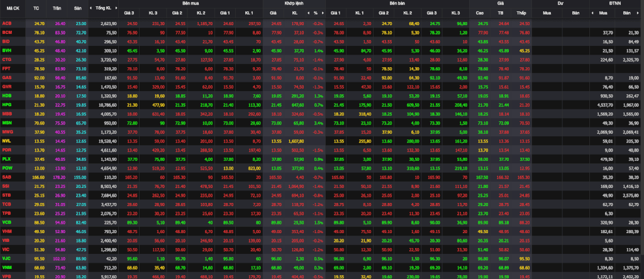Click the TC reference price column header
644x279 pixels.
(x=36, y=8)
